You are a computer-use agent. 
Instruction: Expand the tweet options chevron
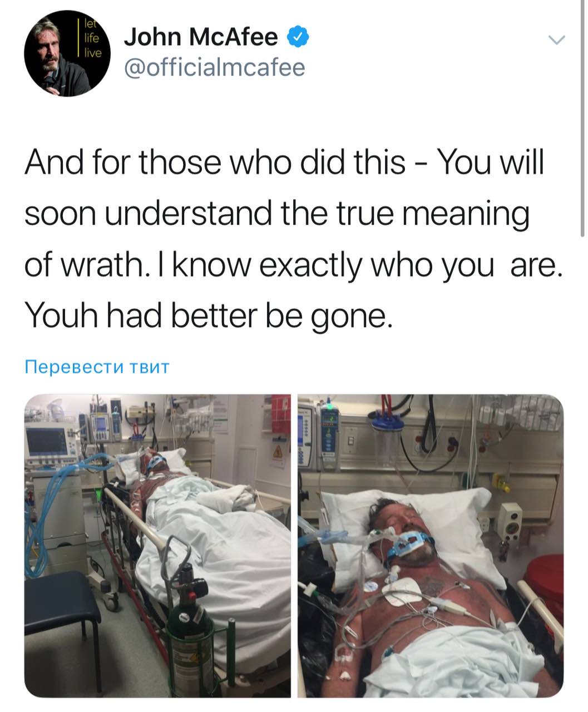[556, 40]
